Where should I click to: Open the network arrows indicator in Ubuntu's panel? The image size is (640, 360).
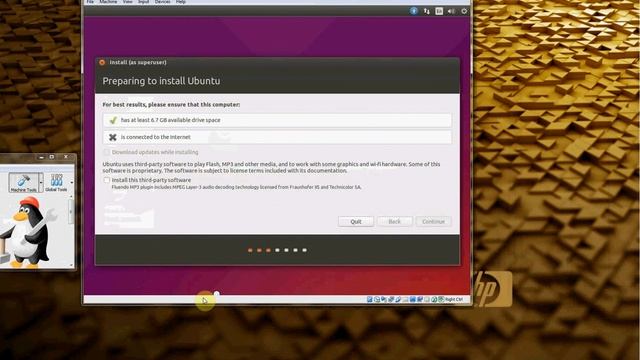point(427,11)
